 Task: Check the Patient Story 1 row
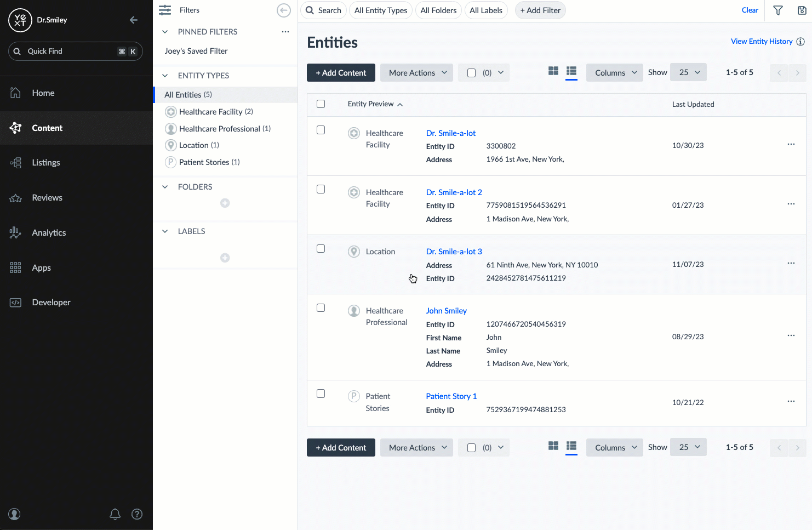(321, 394)
